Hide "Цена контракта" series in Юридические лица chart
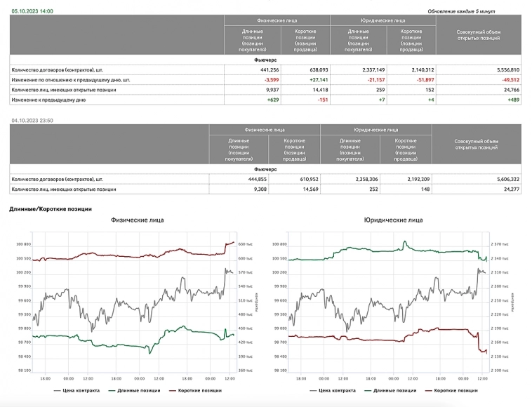 pos(335,390)
